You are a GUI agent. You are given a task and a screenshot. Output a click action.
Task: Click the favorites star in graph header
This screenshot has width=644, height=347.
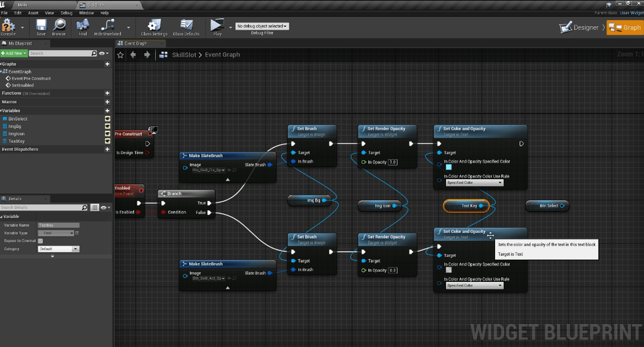120,55
